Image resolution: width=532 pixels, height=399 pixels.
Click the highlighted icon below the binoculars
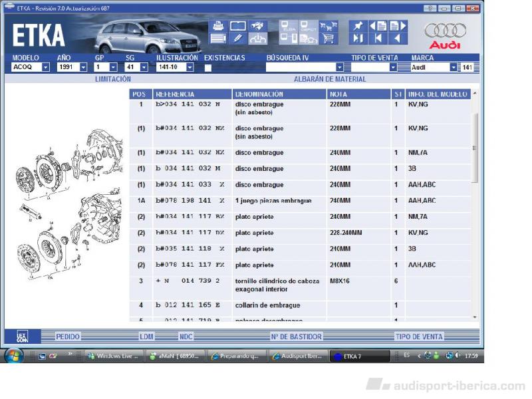(x=257, y=39)
